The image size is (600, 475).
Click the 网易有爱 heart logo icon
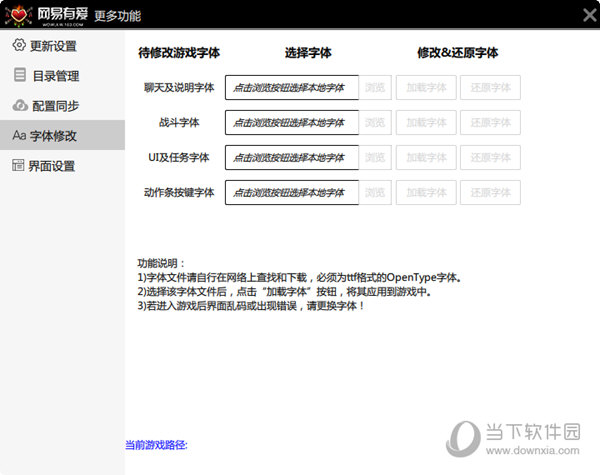pyautogui.click(x=18, y=15)
